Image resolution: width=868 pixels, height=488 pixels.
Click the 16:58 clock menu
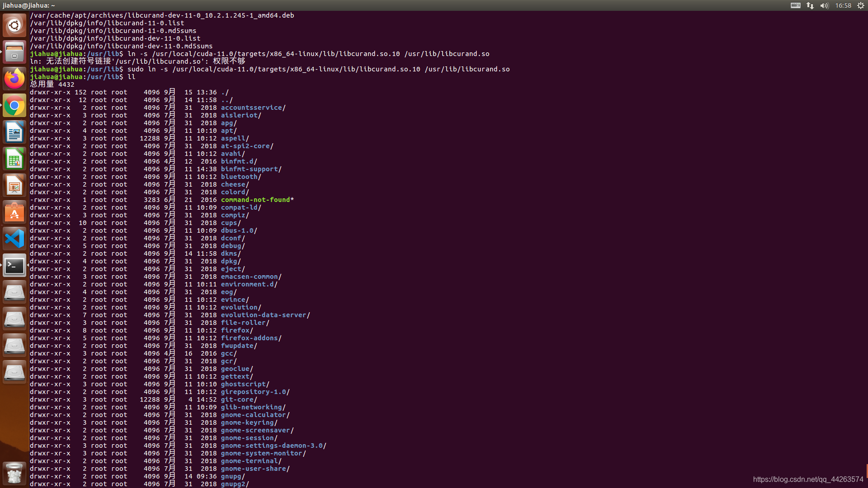point(843,5)
